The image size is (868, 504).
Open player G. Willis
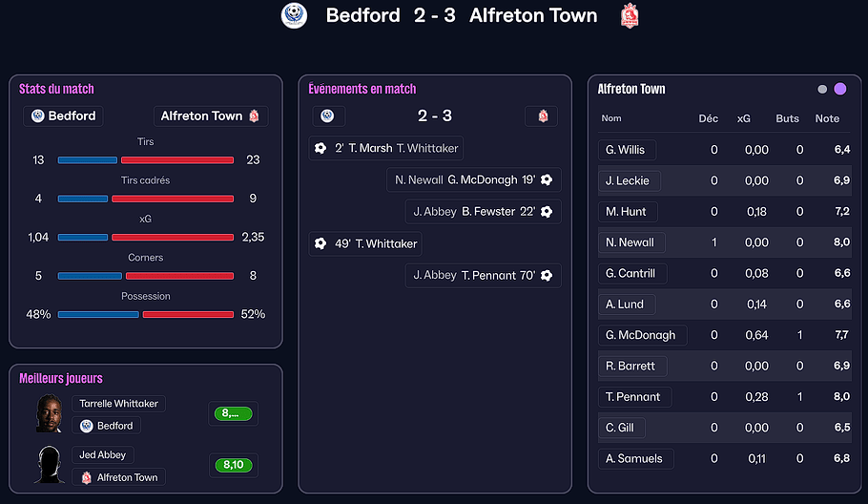click(625, 150)
